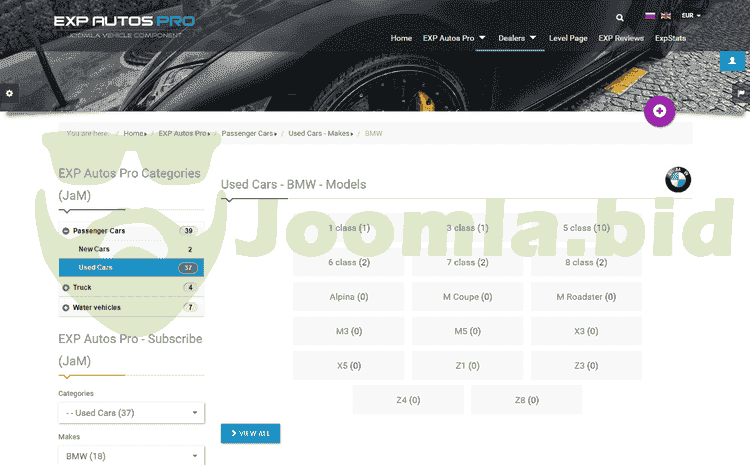Open the Makes BMW (18) dropdown
The height and width of the screenshot is (465, 750).
click(132, 456)
